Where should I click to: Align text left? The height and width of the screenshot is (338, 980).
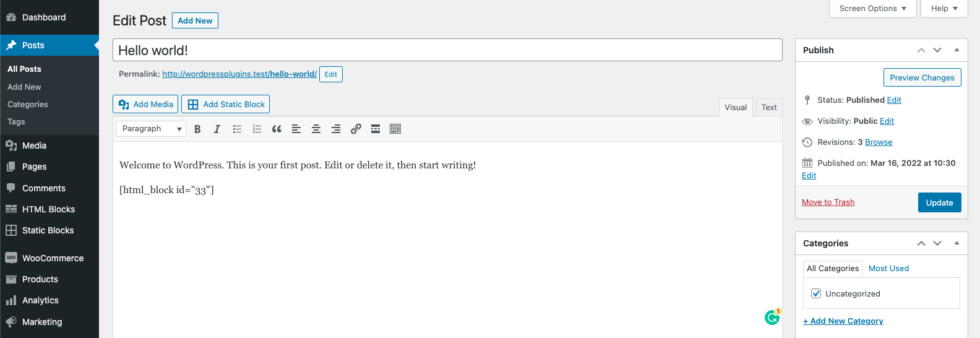[296, 129]
